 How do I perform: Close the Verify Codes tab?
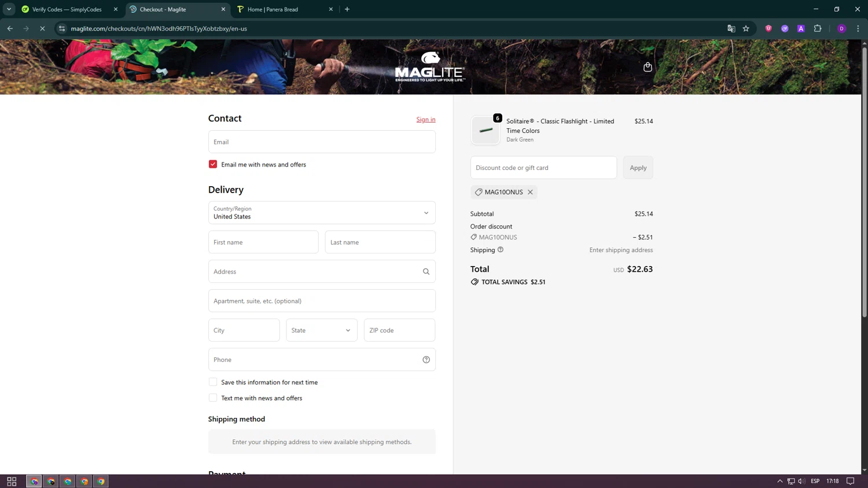pyautogui.click(x=116, y=9)
